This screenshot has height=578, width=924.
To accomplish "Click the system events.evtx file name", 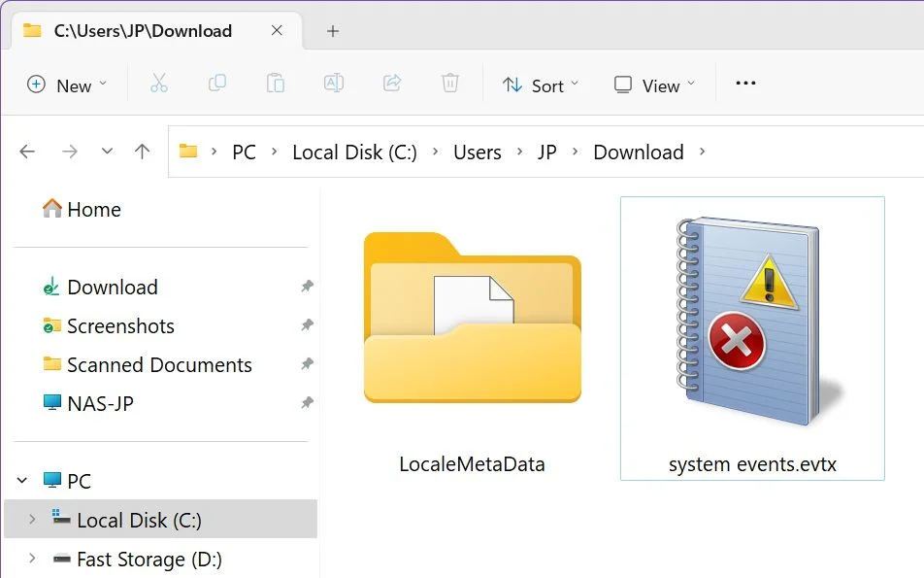I will click(752, 464).
